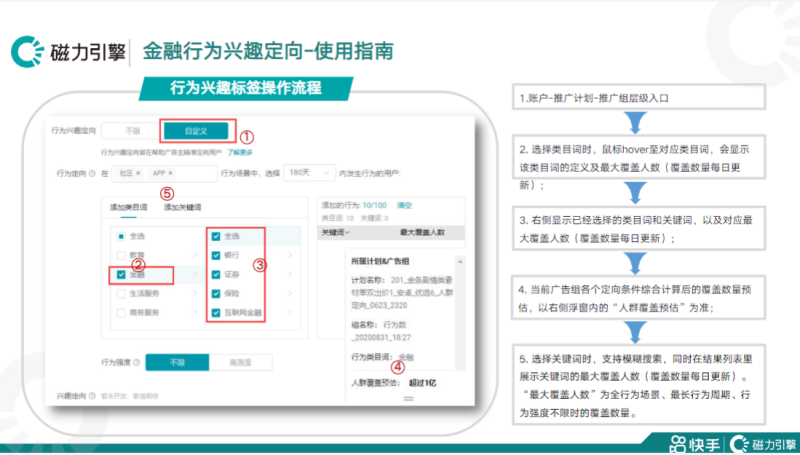This screenshot has width=800, height=455.
Task: Expand the 教育 category chevron
Action: coord(195,255)
